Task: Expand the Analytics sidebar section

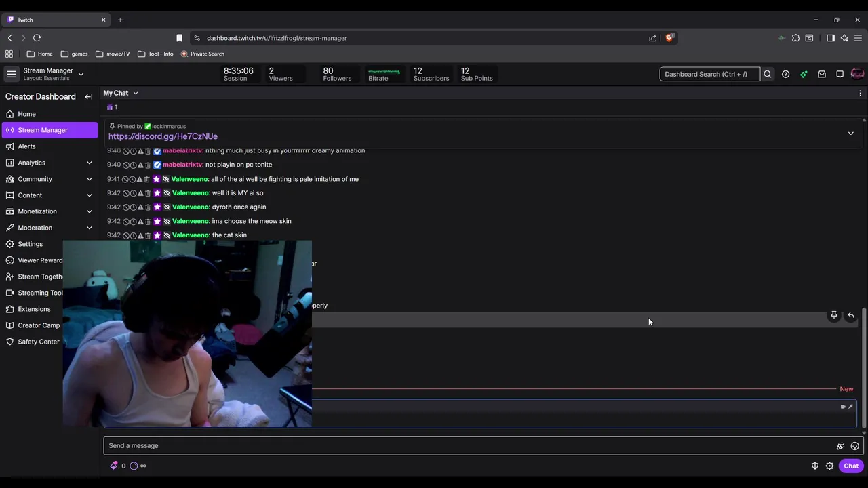Action: coord(89,163)
